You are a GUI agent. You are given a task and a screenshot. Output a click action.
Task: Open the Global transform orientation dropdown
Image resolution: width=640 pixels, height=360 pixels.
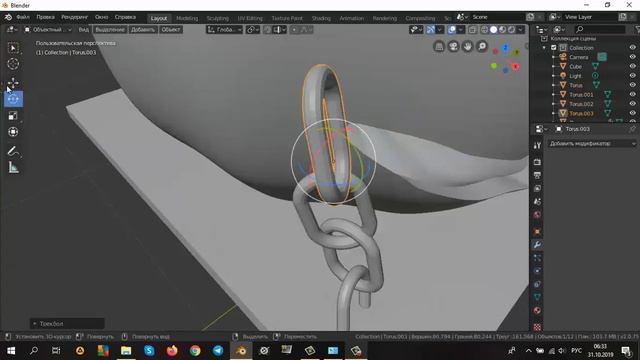coord(224,30)
